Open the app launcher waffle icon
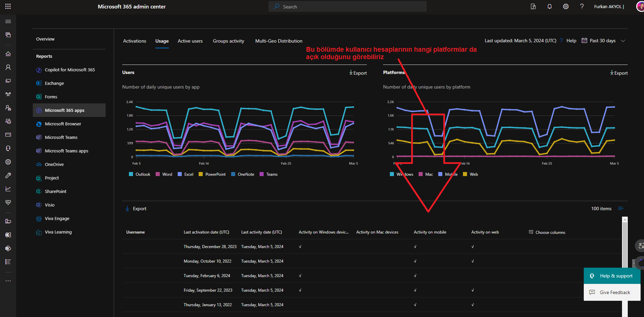This screenshot has height=317, width=644. point(8,6)
